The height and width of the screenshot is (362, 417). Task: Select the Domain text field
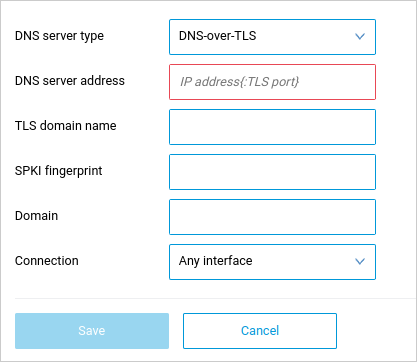[272, 217]
